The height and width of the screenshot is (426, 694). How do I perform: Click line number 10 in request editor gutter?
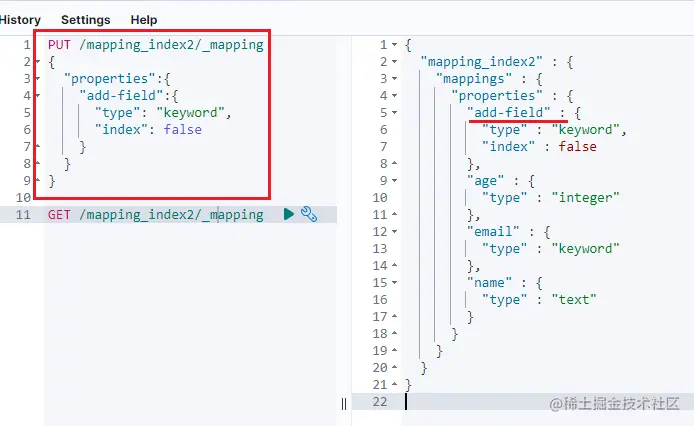click(23, 198)
